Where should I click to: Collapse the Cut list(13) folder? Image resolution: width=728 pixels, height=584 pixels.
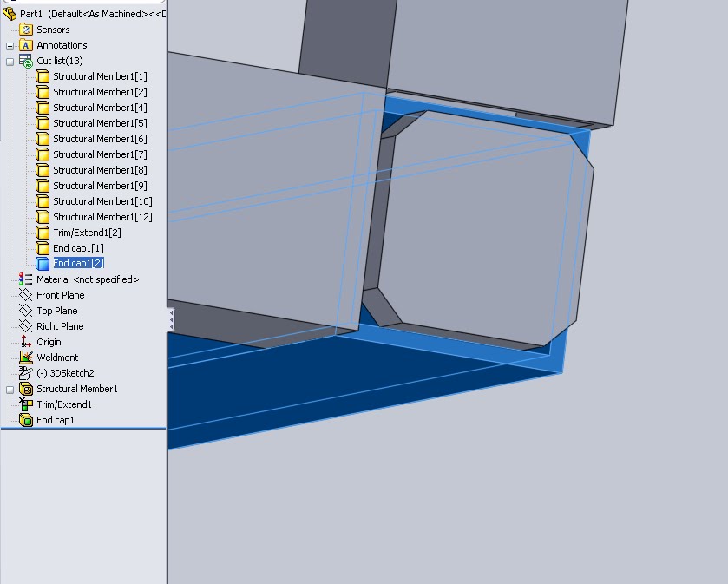click(10, 62)
